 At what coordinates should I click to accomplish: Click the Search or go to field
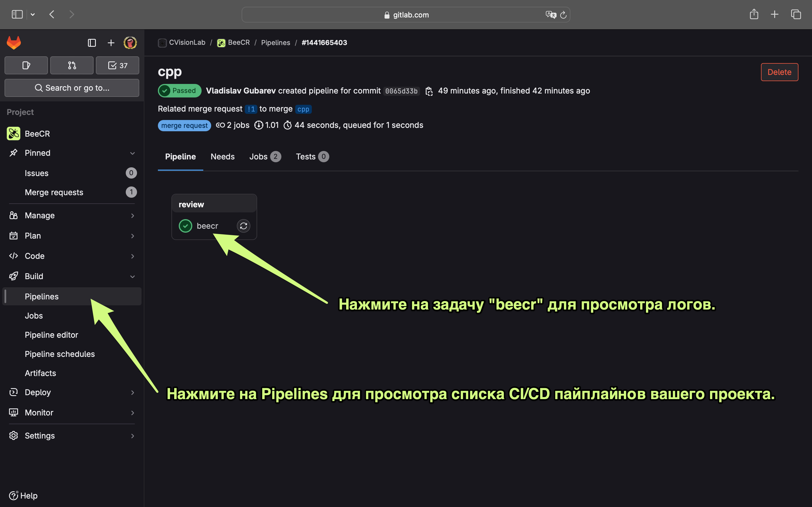coord(71,88)
